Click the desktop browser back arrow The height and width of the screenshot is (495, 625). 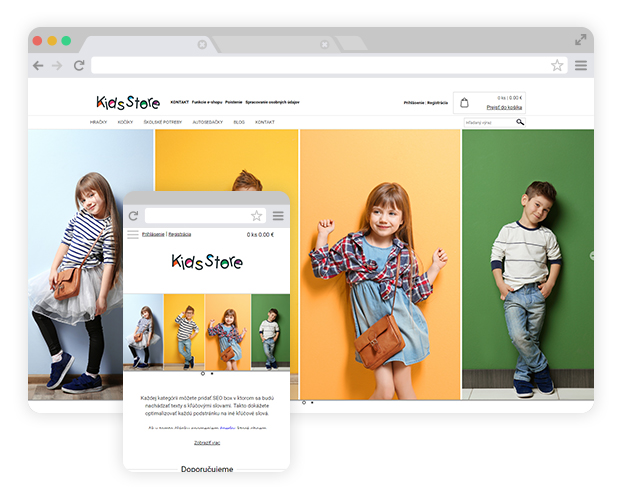(x=38, y=66)
